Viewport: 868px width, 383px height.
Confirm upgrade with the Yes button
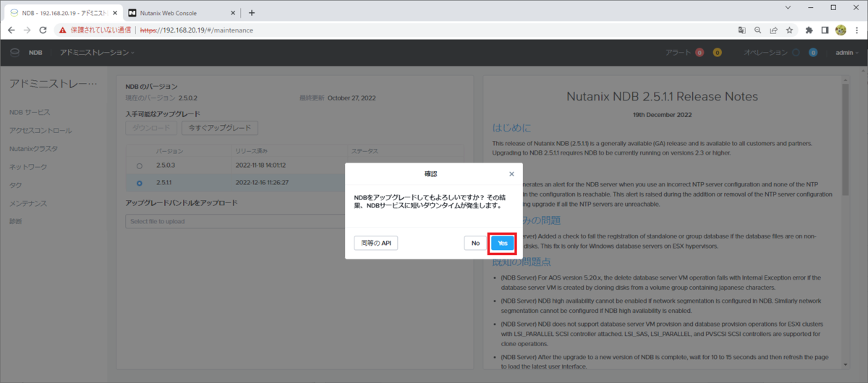click(503, 243)
